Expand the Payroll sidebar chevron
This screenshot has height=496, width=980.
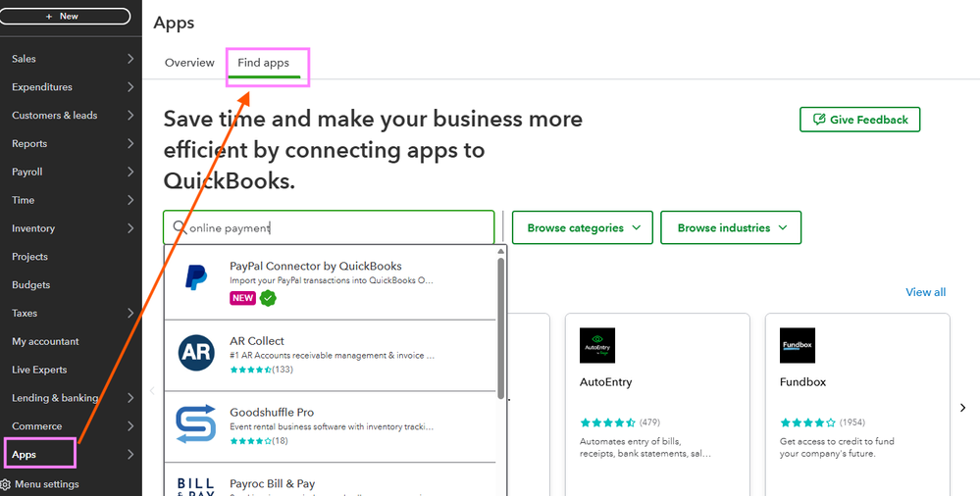(130, 172)
